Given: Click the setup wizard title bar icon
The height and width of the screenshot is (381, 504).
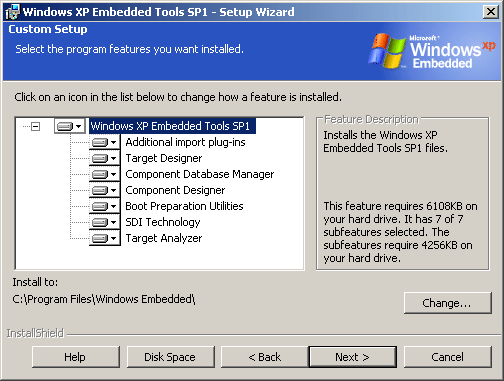Looking at the screenshot, I should click(x=12, y=12).
